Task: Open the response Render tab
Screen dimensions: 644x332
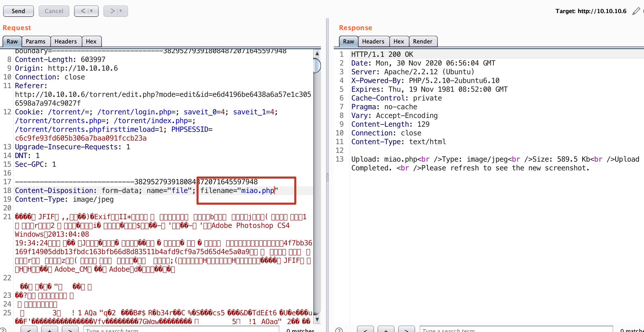Action: click(x=423, y=41)
